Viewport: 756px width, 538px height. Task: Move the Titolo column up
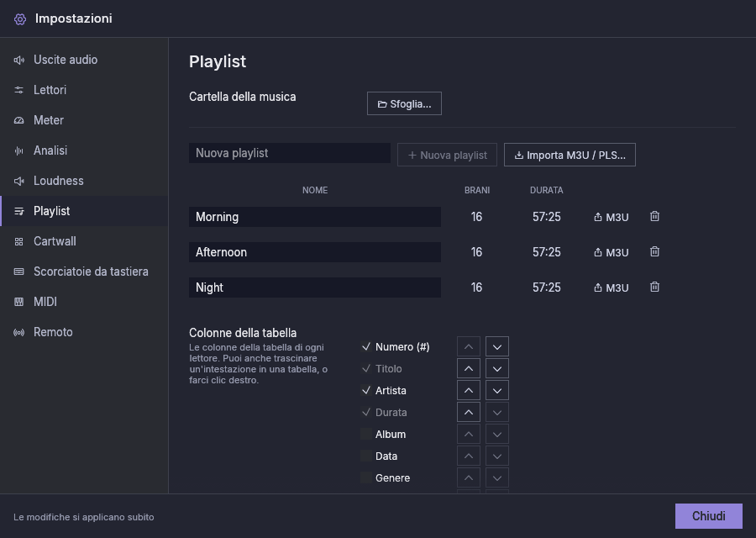(469, 369)
